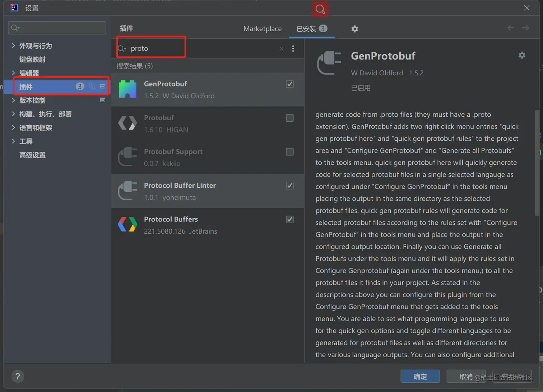
Task: Click the 搜索结果 (5) header
Action: 135,66
